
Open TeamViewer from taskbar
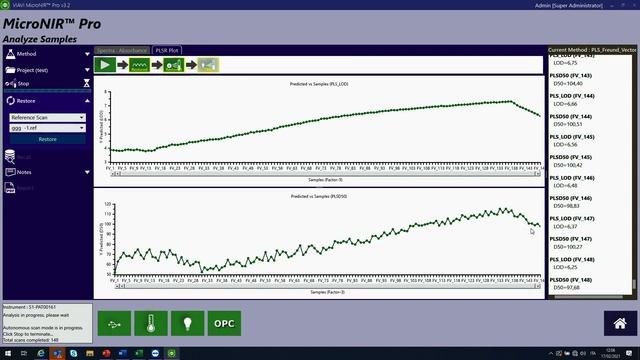(155, 353)
